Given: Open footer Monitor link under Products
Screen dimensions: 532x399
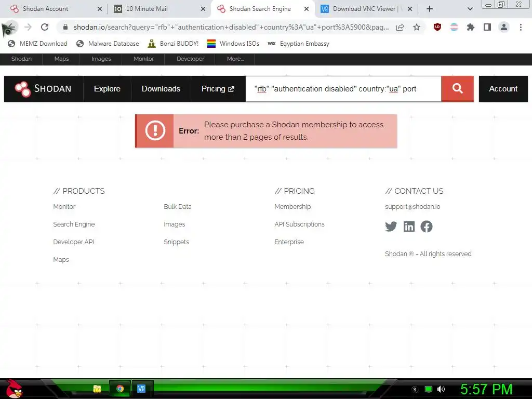Looking at the screenshot, I should click(64, 207).
